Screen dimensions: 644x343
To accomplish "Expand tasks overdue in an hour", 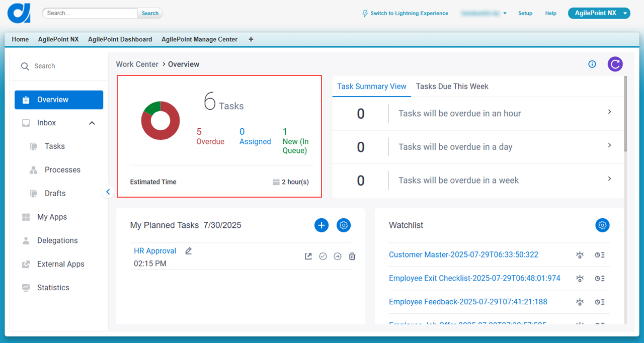I will [609, 112].
